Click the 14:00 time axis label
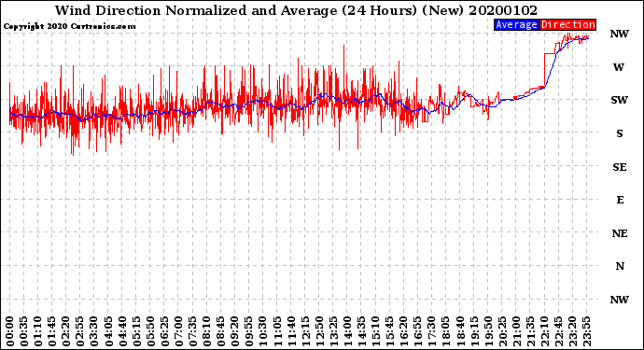Image resolution: width=644 pixels, height=350 pixels. pyautogui.click(x=347, y=331)
